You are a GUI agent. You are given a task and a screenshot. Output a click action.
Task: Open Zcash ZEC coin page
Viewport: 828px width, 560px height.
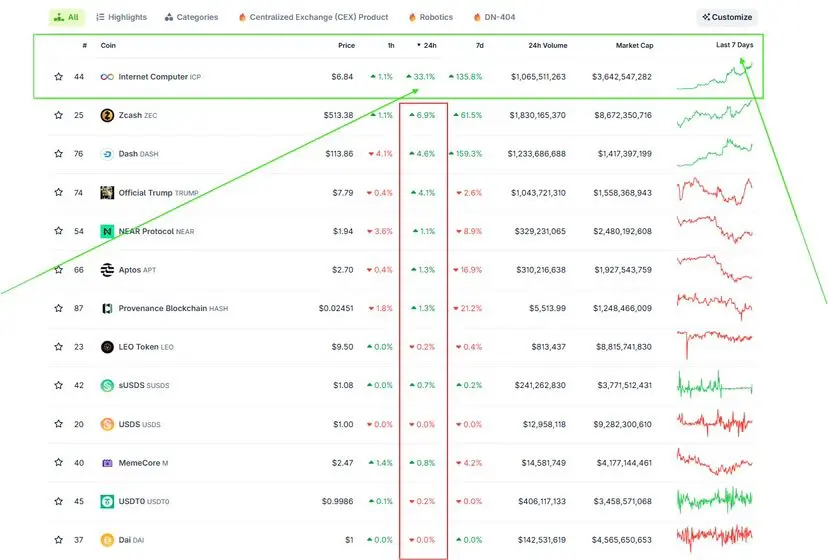(138, 115)
